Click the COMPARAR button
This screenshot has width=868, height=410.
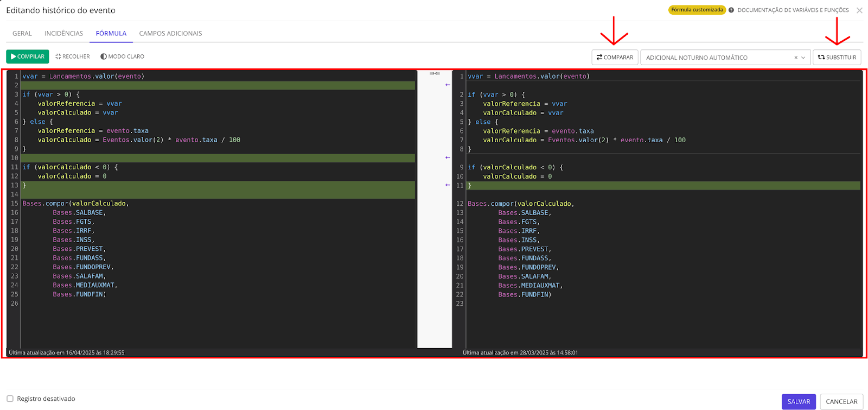615,57
